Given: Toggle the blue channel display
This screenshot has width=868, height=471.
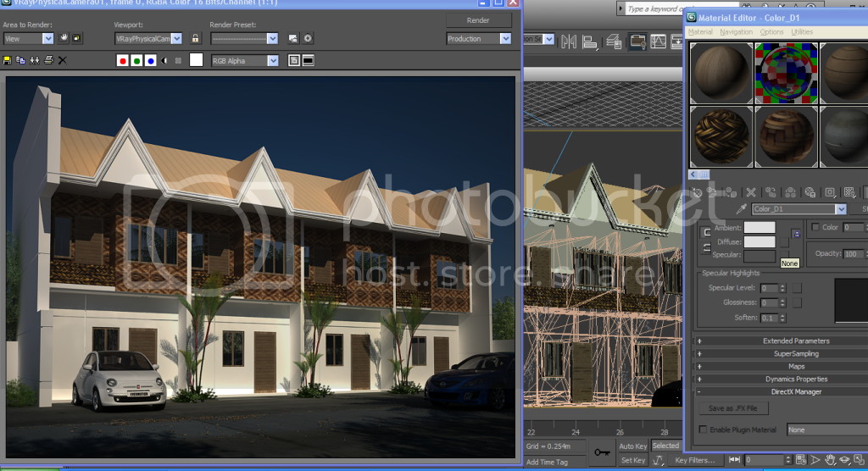Looking at the screenshot, I should [150, 60].
